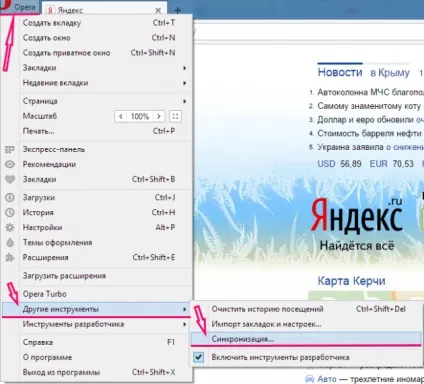Open news item Стоимость барреля нефти
This screenshot has height=384, width=424.
[370, 133]
